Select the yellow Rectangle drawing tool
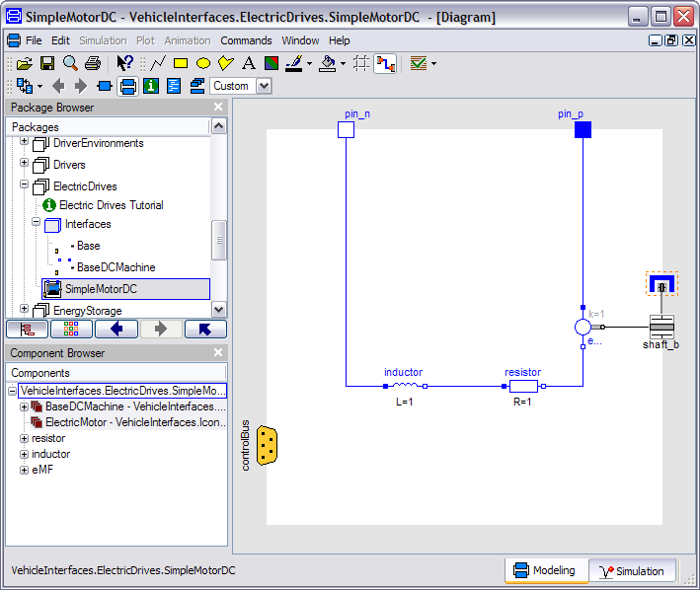This screenshot has height=590, width=700. [x=181, y=63]
